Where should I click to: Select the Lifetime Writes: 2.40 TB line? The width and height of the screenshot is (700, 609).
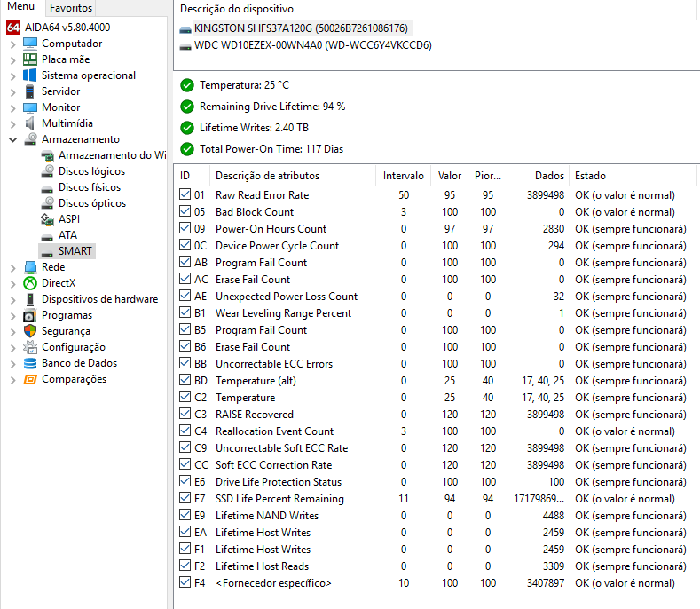(x=254, y=128)
